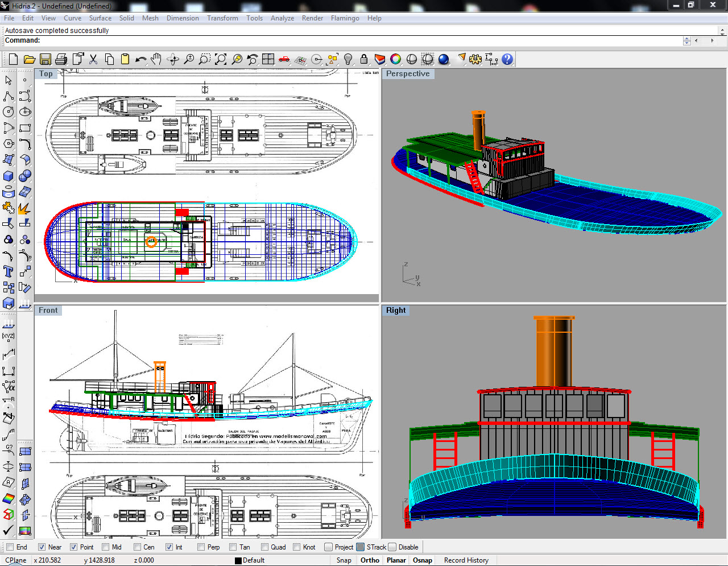Toggle Snap in the status bar
728x566 pixels.
[x=344, y=560]
